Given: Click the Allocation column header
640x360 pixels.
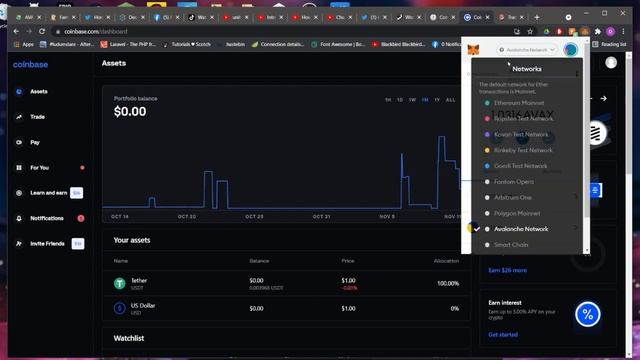Looking at the screenshot, I should [446, 261].
